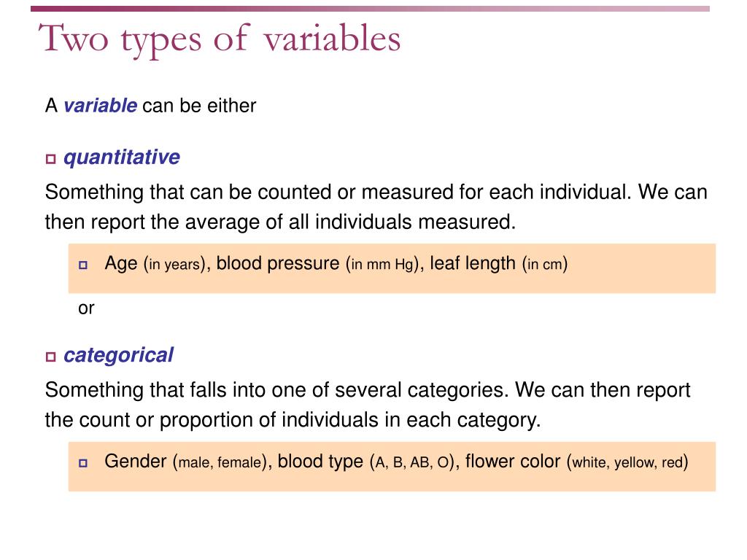
Task: Click the blood type example text
Action: pos(321,462)
